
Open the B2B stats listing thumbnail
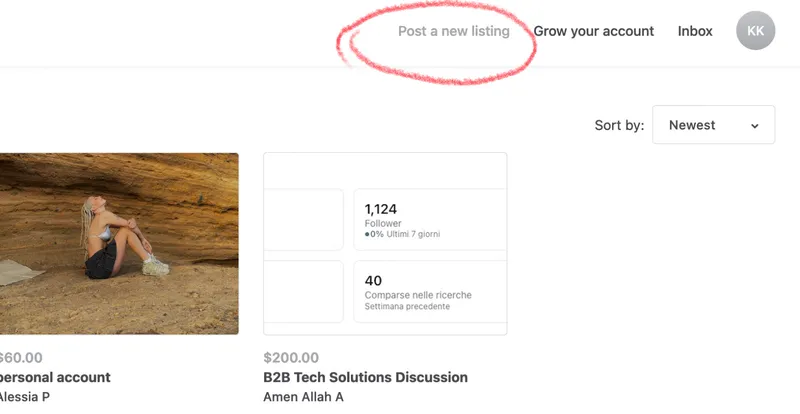(x=384, y=243)
